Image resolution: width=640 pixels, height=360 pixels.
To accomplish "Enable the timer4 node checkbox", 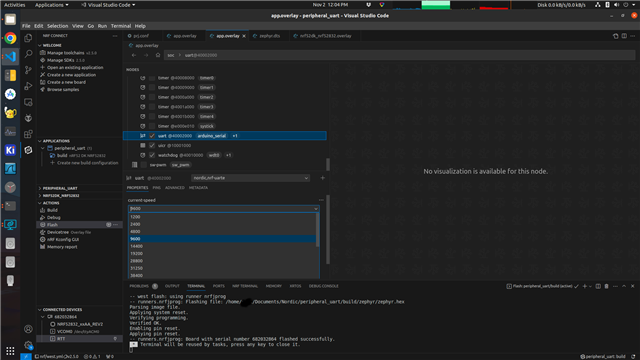I will (x=152, y=116).
